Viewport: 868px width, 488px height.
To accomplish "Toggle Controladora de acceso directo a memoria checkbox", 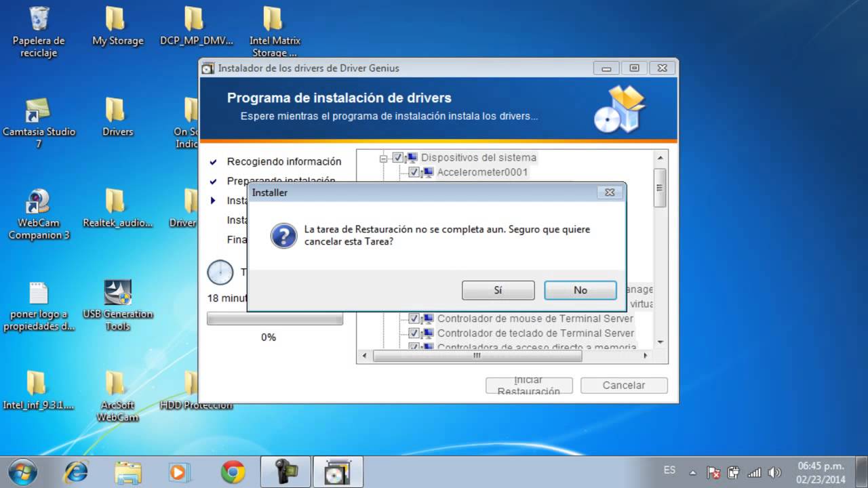I will point(414,346).
